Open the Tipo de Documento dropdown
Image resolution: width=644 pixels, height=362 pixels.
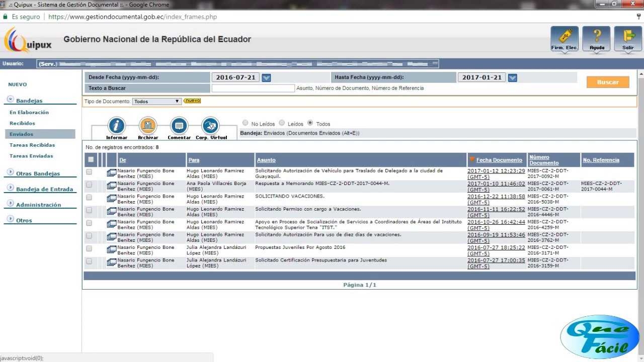point(156,101)
